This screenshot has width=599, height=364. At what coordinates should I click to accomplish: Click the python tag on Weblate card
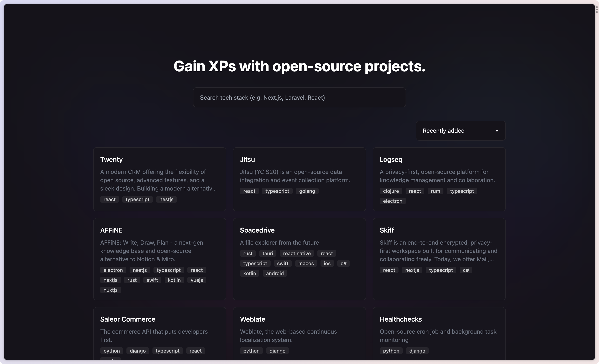[x=251, y=351]
